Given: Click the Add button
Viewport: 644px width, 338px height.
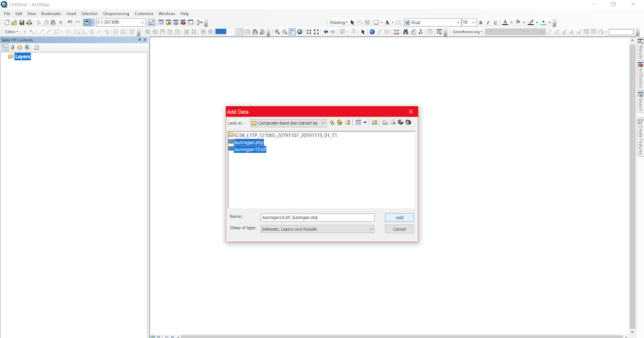Looking at the screenshot, I should pos(399,217).
